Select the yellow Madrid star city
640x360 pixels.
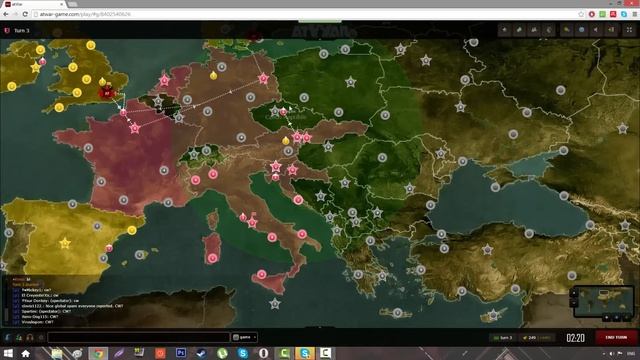tap(65, 244)
